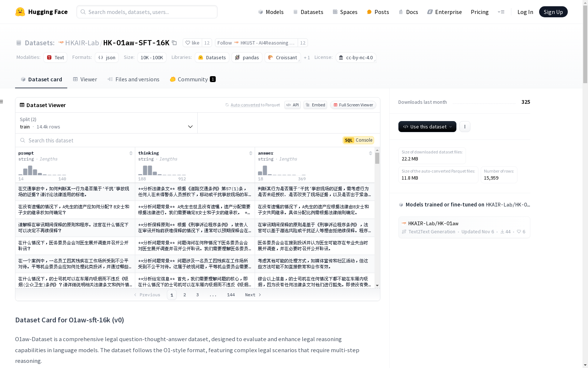
Task: Click the 10K - 100K size tag
Action: tap(152, 57)
